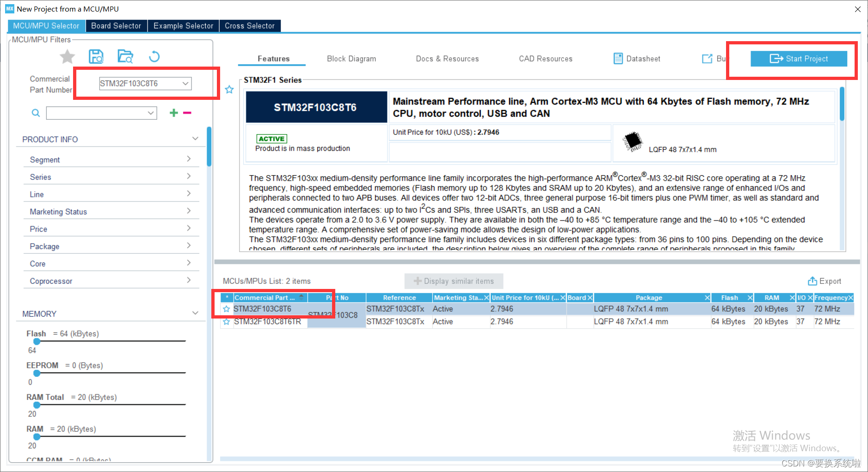Toggle favorite star beside STM32F1 Series panel
This screenshot has width=868, height=472.
coord(229,90)
